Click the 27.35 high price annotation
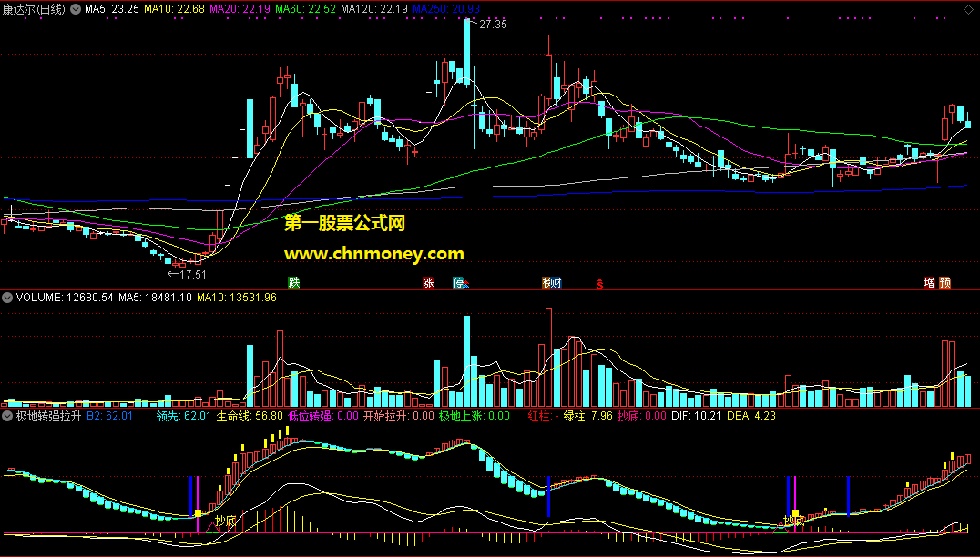Screen dimensions: 980x557 point(493,25)
